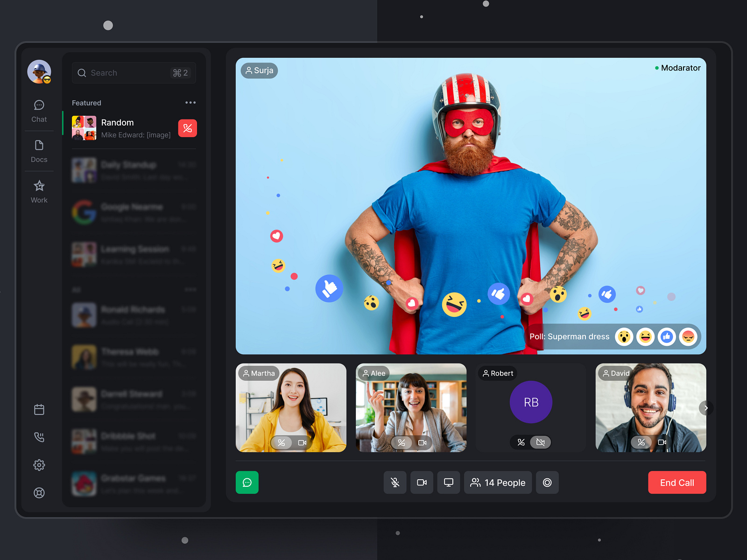Click the David name tag
Image resolution: width=747 pixels, height=560 pixels.
[616, 373]
